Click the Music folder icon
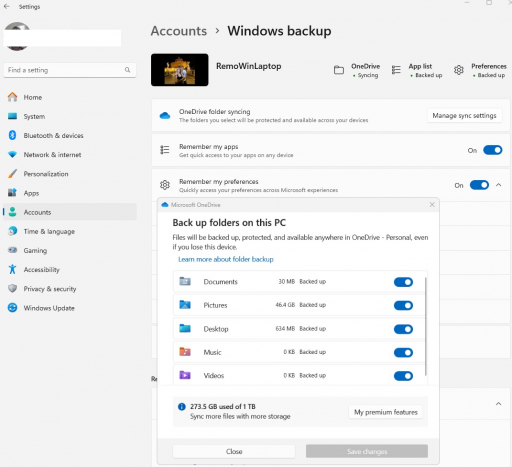This screenshot has height=467, width=512. 185,352
